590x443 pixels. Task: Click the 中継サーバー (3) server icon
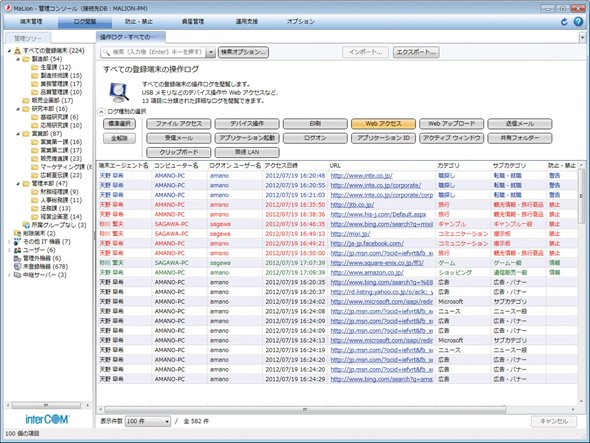(x=17, y=275)
